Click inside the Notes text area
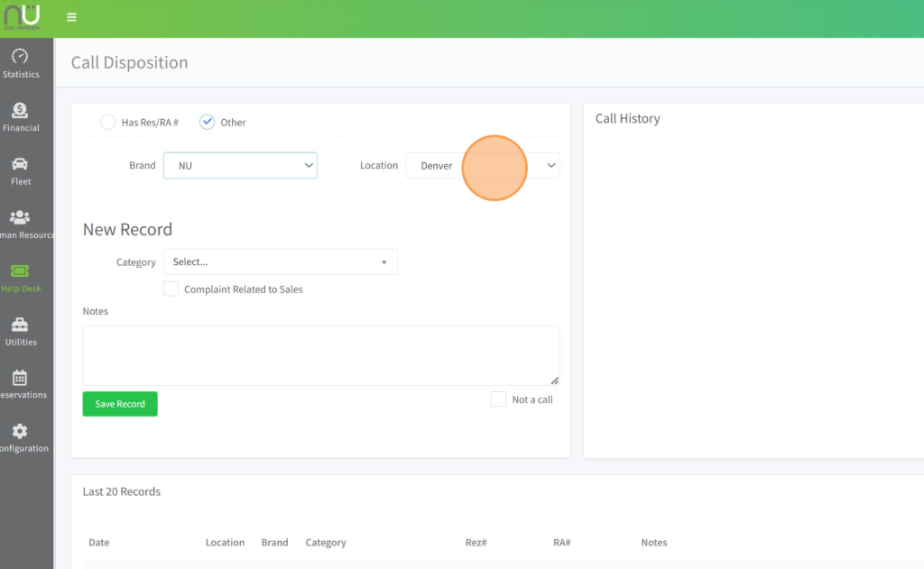Screen dimensions: 924x569 [x=320, y=355]
